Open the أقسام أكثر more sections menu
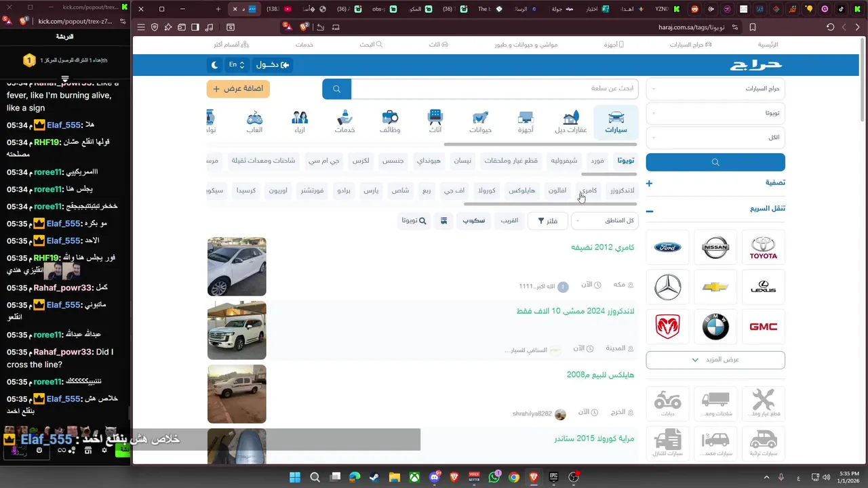Image resolution: width=868 pixels, height=488 pixels. [x=232, y=45]
